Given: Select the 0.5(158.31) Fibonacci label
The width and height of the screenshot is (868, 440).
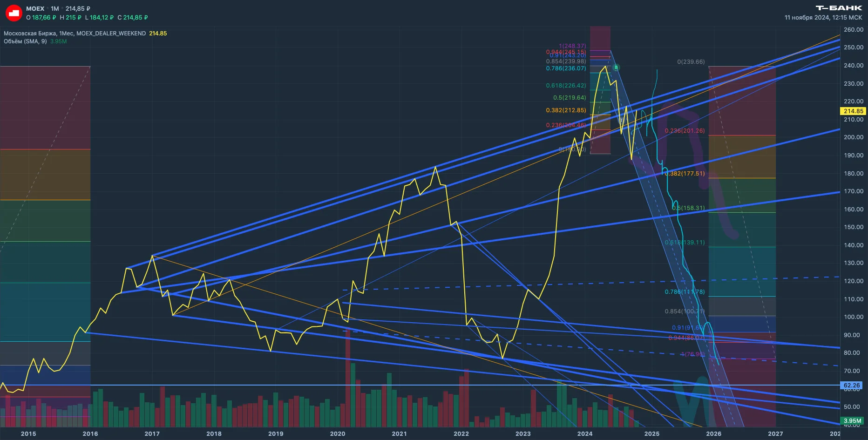Looking at the screenshot, I should pyautogui.click(x=688, y=208).
